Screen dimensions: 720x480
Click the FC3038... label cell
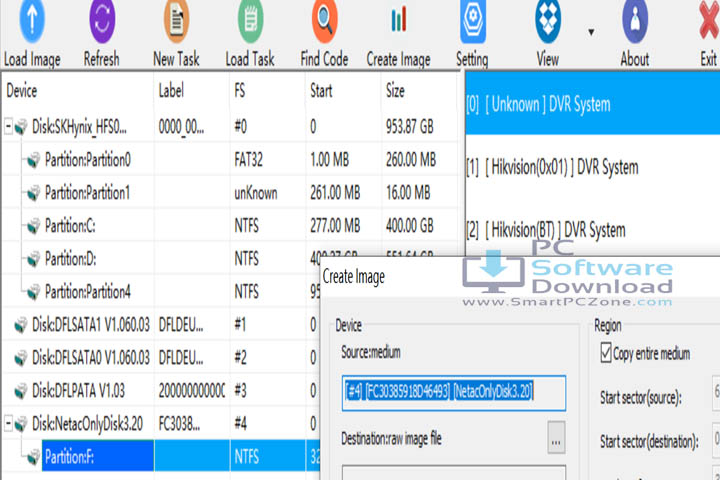tap(179, 424)
